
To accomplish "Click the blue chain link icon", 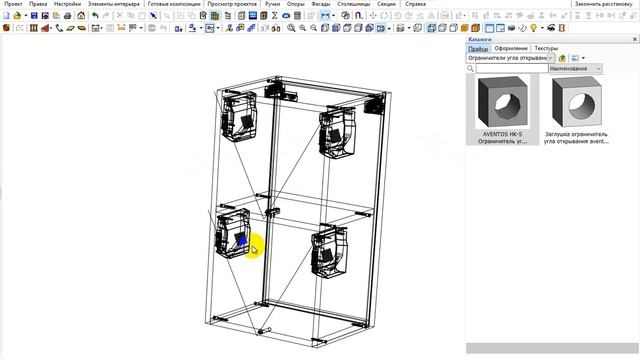I will click(x=251, y=28).
